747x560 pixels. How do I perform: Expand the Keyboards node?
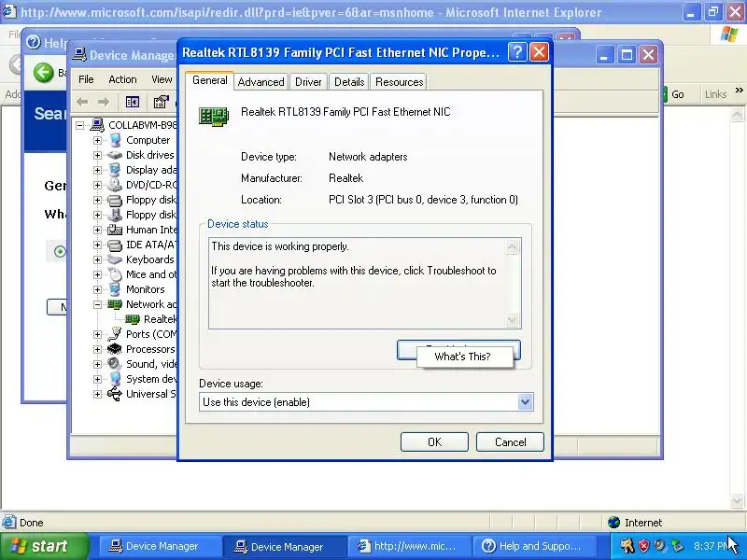97,259
